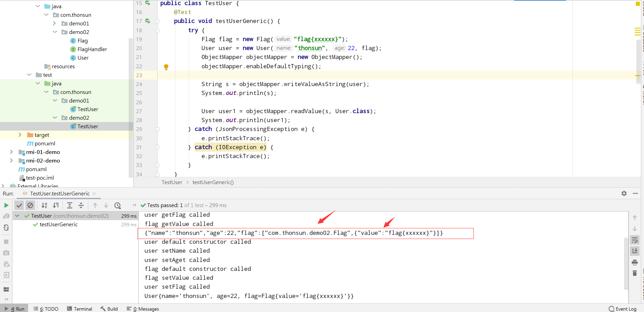Screen dimensions: 644x312
Task: Click the Rerun Failed Tests icon
Action: tap(6, 216)
